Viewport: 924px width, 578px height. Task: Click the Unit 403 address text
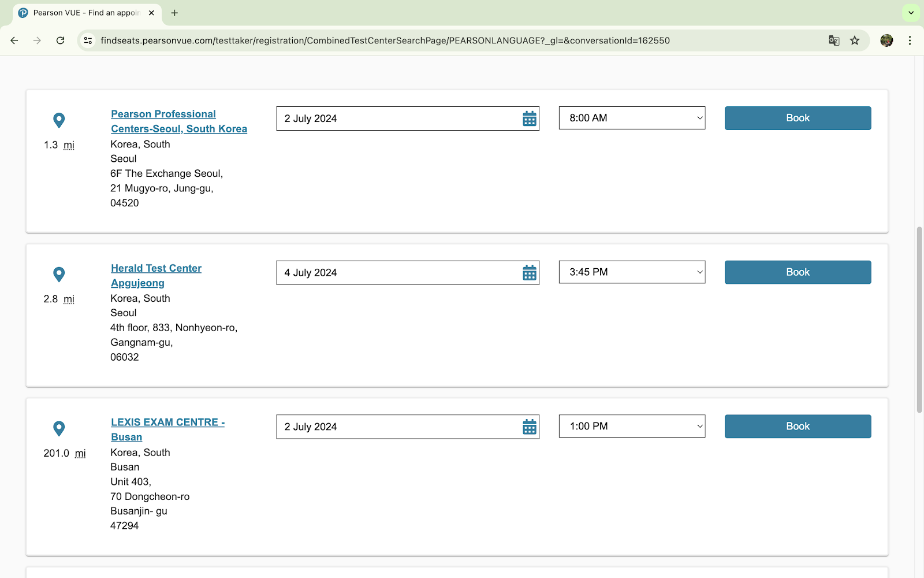[131, 482]
